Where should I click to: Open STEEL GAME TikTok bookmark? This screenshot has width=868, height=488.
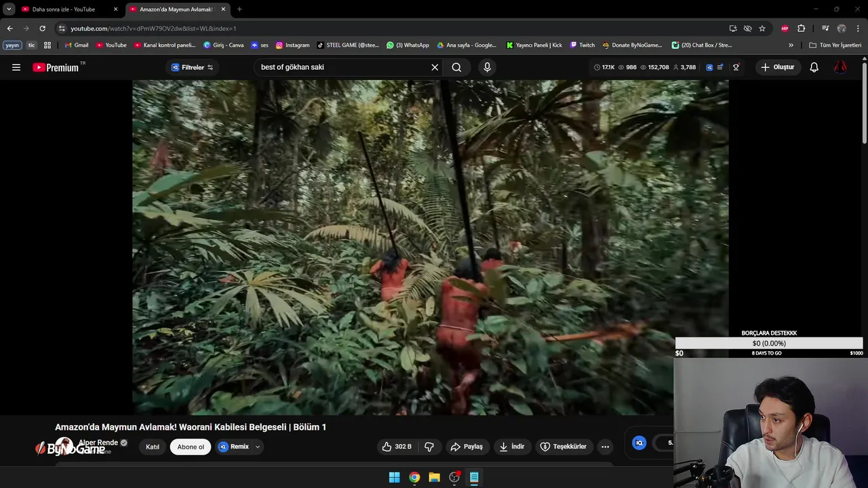point(348,45)
